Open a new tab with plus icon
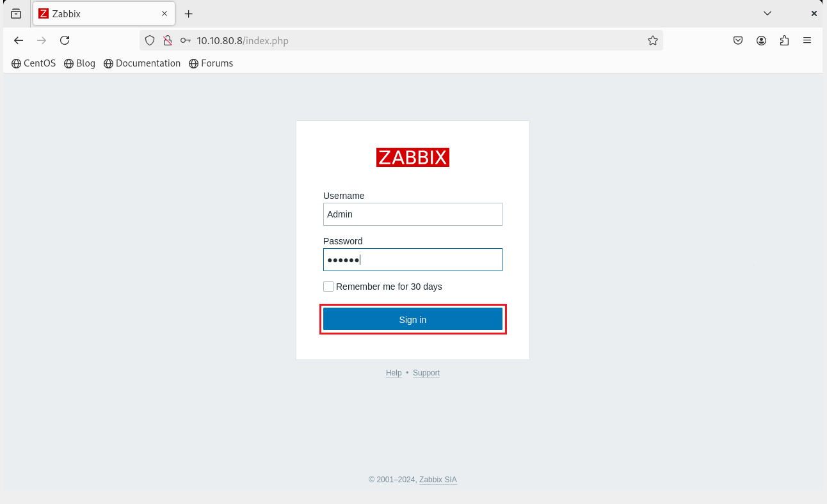 (188, 13)
